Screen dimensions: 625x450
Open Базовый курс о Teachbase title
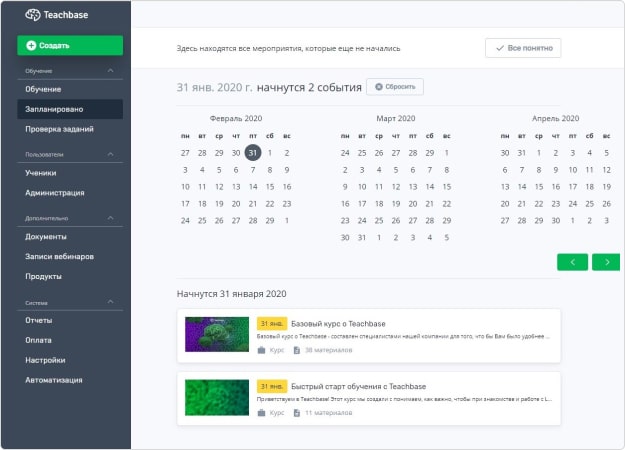(x=338, y=324)
